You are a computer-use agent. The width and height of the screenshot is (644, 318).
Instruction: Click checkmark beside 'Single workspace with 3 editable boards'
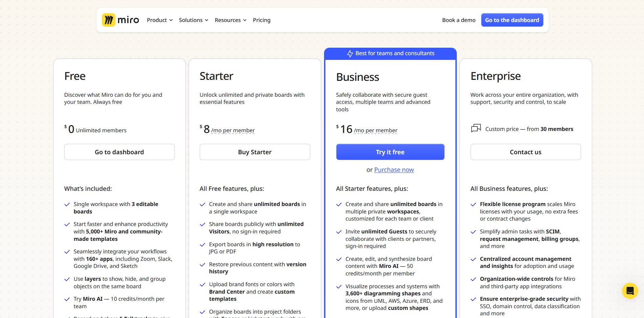(67, 204)
